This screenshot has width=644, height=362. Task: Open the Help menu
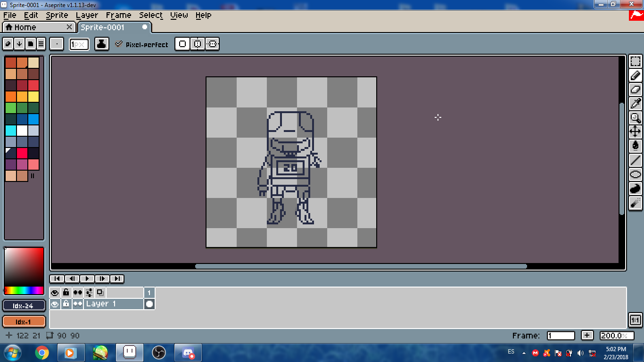(203, 15)
